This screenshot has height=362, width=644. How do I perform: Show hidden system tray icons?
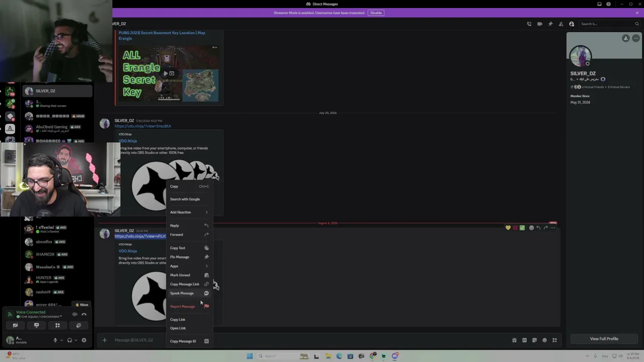click(587, 356)
